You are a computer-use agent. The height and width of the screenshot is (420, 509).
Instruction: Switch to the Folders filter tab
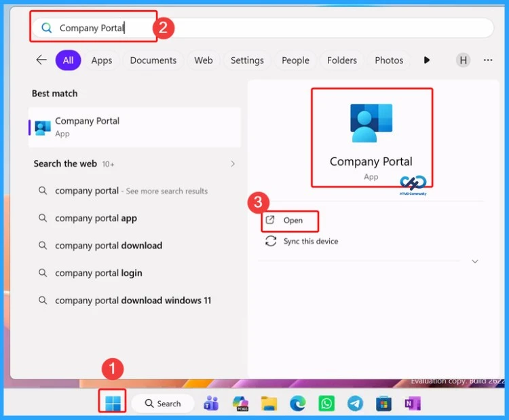pos(342,60)
